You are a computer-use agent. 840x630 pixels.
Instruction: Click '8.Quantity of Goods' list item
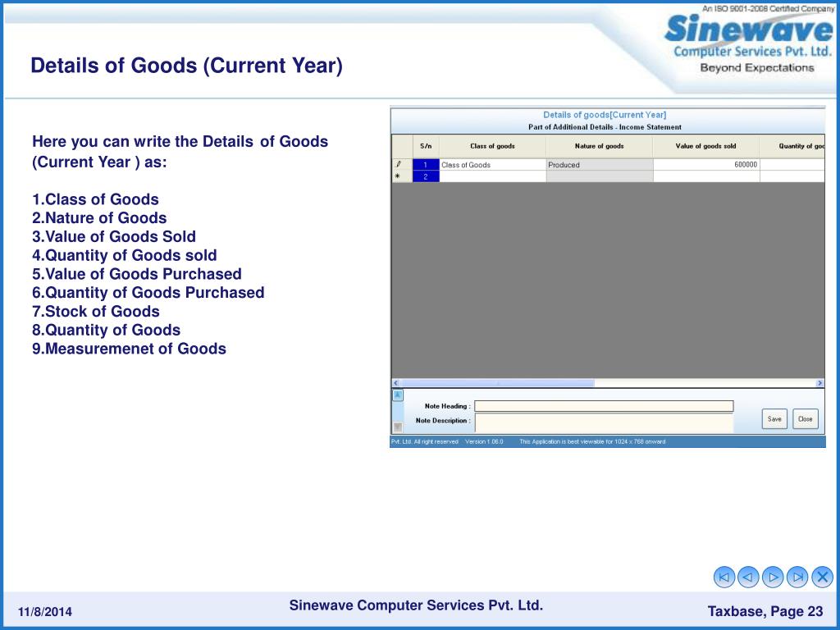point(106,330)
